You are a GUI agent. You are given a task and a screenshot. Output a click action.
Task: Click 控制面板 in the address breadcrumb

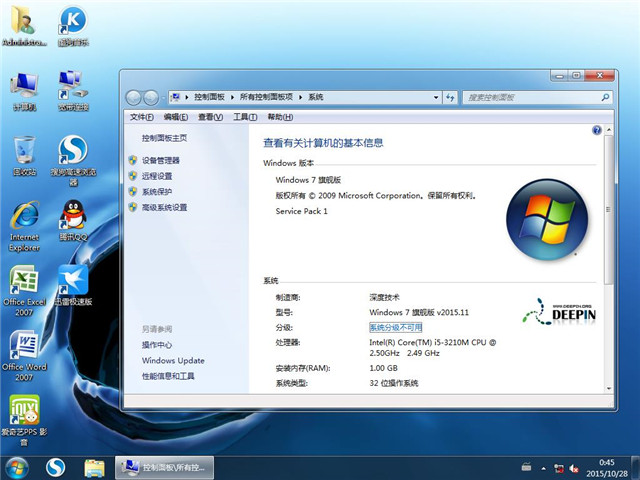[x=209, y=97]
